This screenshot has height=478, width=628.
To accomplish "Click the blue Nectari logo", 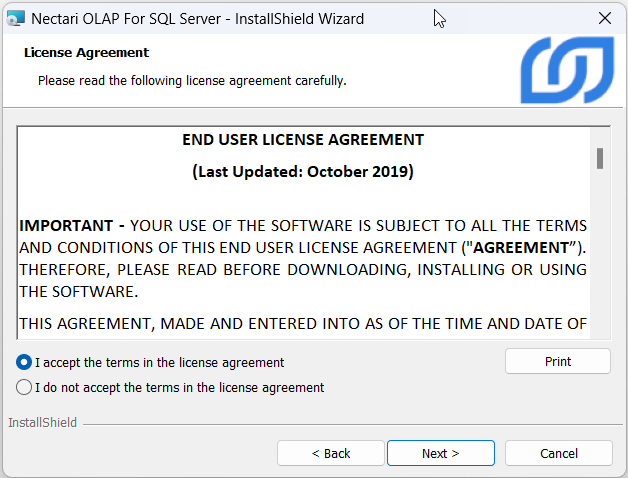I will (x=566, y=72).
